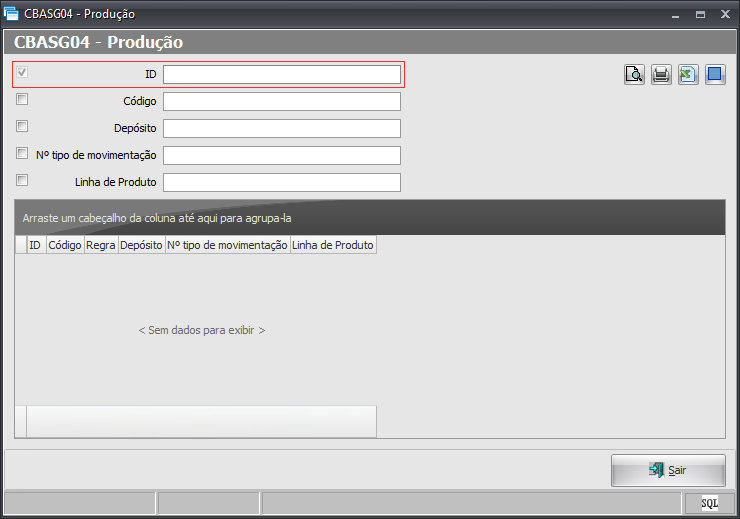Screen dimensions: 740x519
Task: Sort by the Código column header
Action: click(x=65, y=245)
